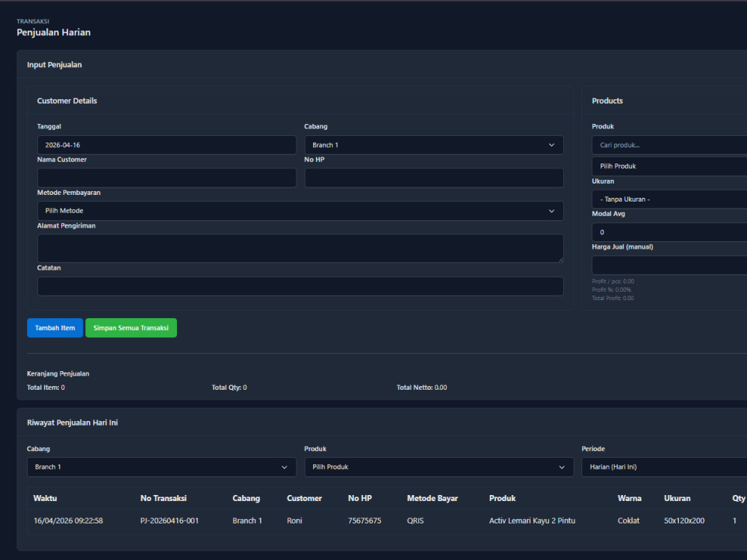Click the Cari produk search field
The width and height of the screenshot is (747, 560).
669,145
